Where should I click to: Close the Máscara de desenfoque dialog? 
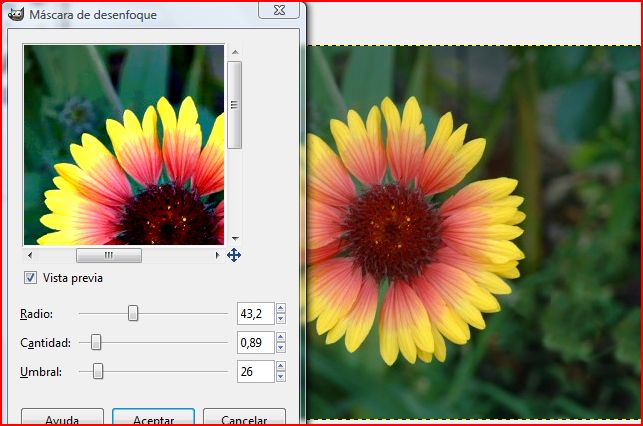(x=279, y=10)
